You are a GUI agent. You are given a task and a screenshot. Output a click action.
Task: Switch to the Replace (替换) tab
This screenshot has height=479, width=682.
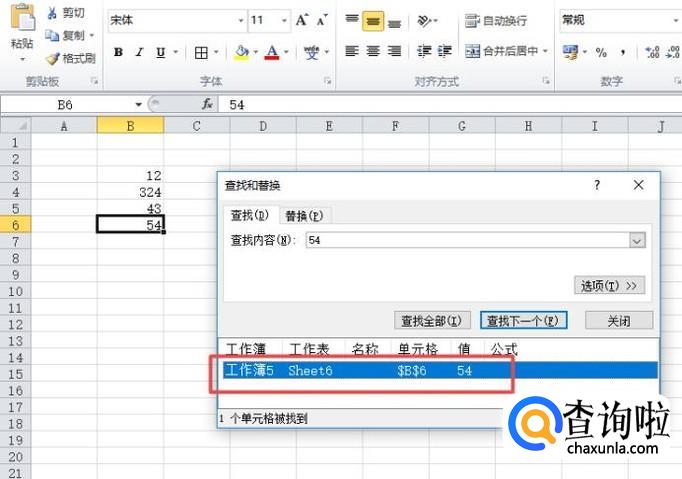pos(303,215)
